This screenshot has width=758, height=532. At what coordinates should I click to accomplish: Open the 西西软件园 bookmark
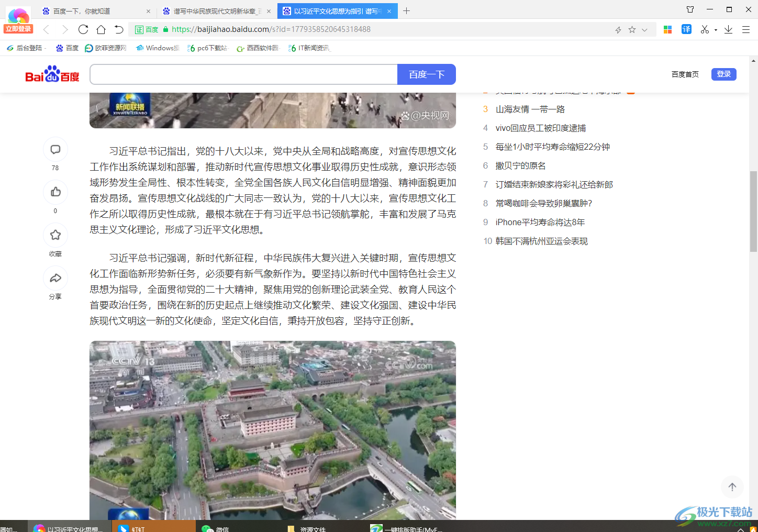pyautogui.click(x=258, y=48)
